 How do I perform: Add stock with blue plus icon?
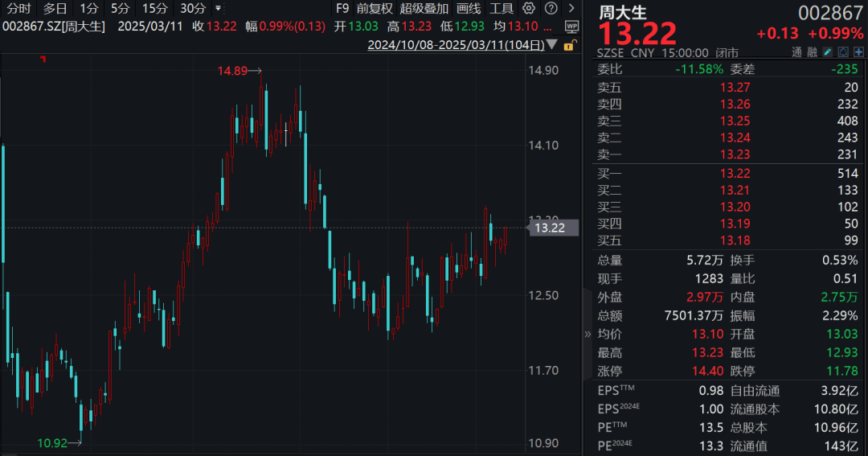(x=858, y=52)
